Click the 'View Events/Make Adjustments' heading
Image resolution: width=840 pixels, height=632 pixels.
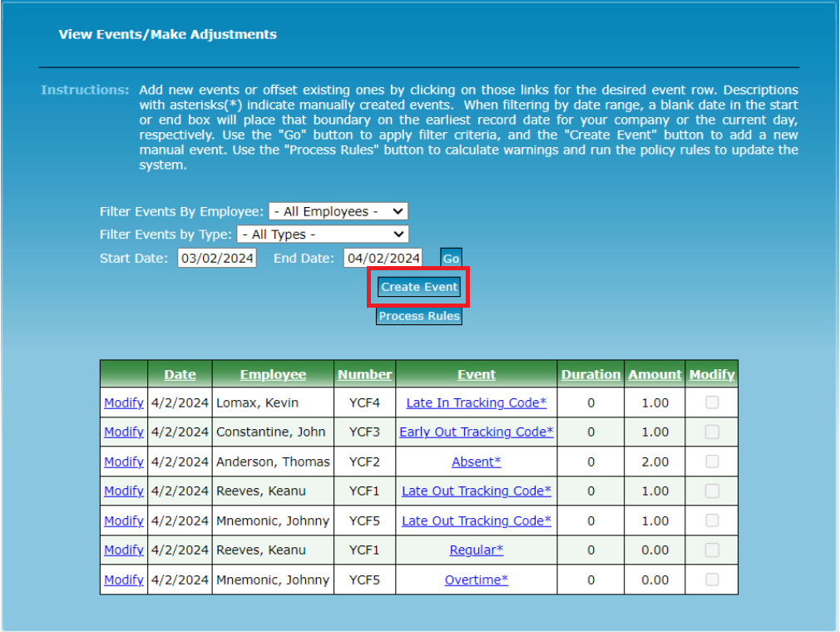coord(168,34)
